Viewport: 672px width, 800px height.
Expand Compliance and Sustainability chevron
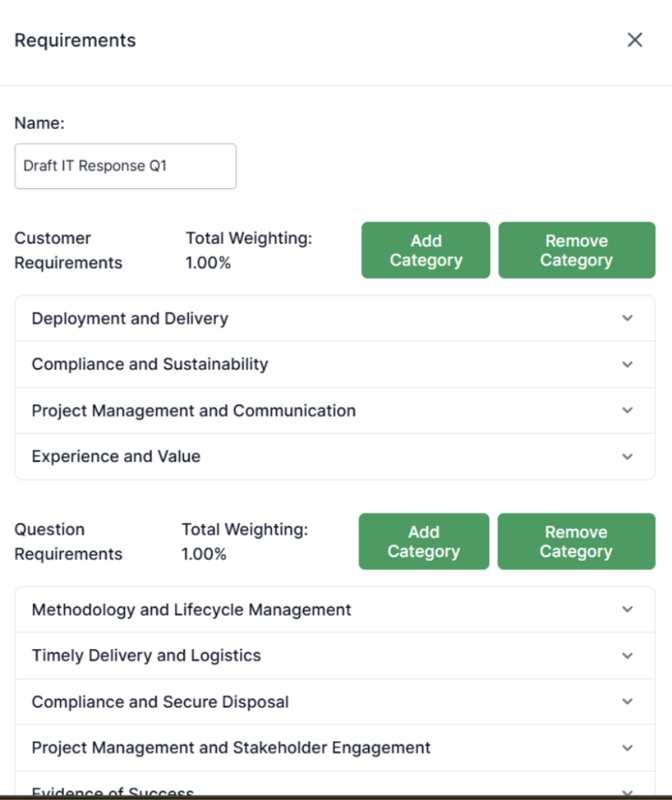pos(627,364)
